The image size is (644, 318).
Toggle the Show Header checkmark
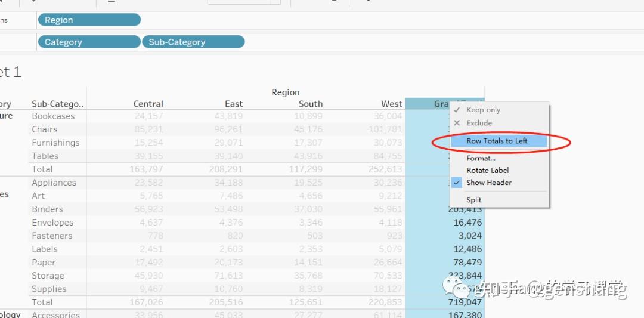coord(457,183)
